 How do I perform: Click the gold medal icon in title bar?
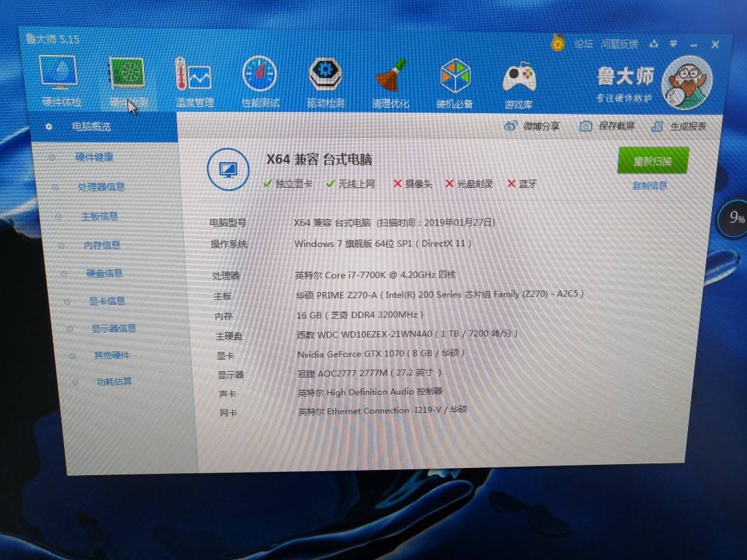coord(558,43)
